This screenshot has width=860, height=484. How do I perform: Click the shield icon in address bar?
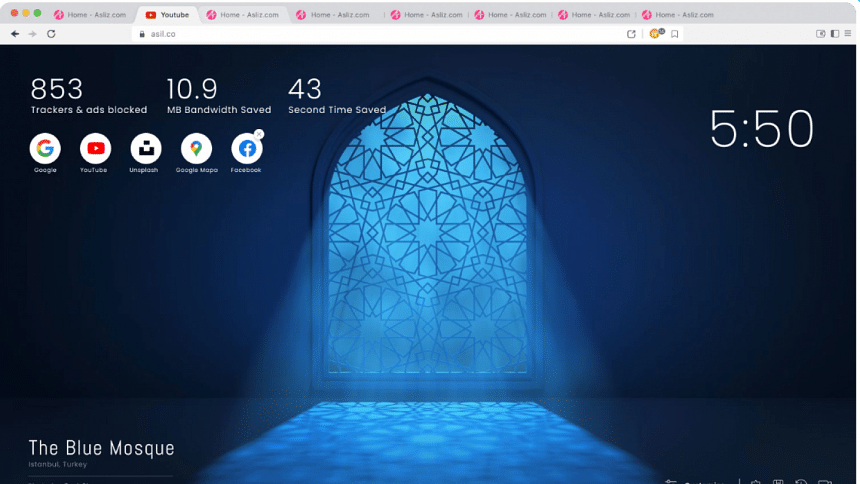[656, 33]
